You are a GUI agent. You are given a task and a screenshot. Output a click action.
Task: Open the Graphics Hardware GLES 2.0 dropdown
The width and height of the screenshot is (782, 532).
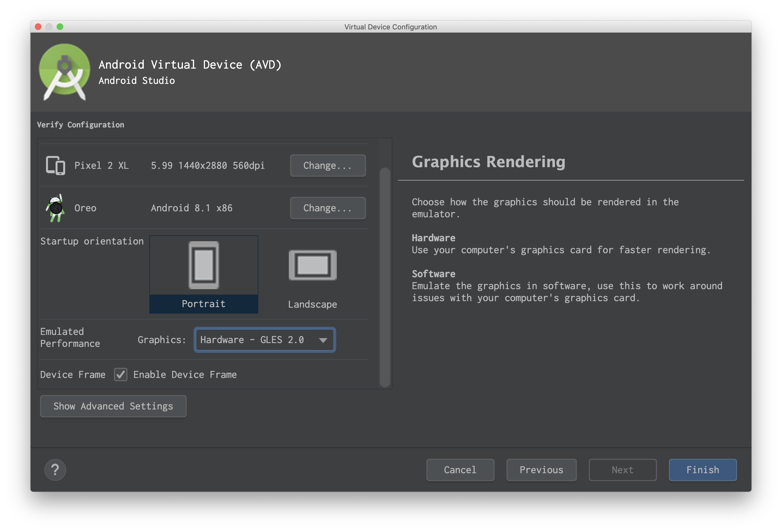pos(265,340)
